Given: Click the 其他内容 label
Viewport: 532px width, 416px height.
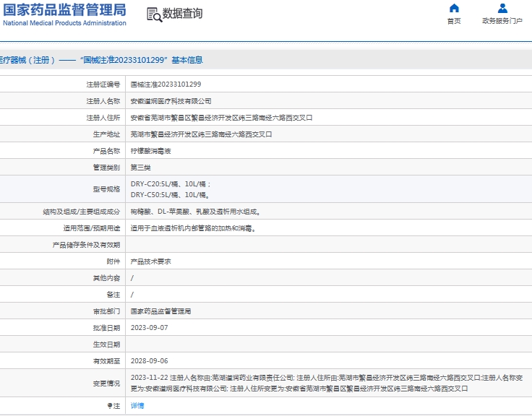Looking at the screenshot, I should click(x=106, y=278).
